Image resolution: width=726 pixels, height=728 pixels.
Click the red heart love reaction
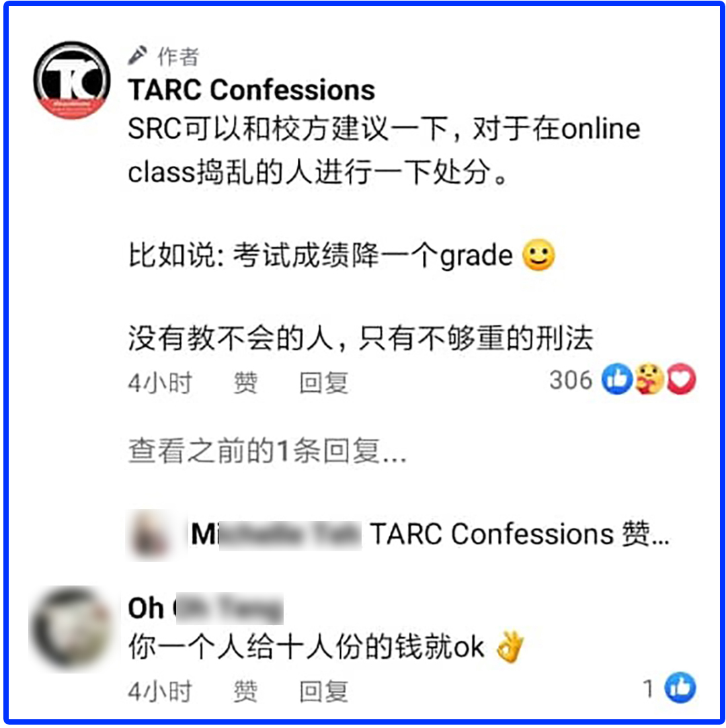pos(681,379)
